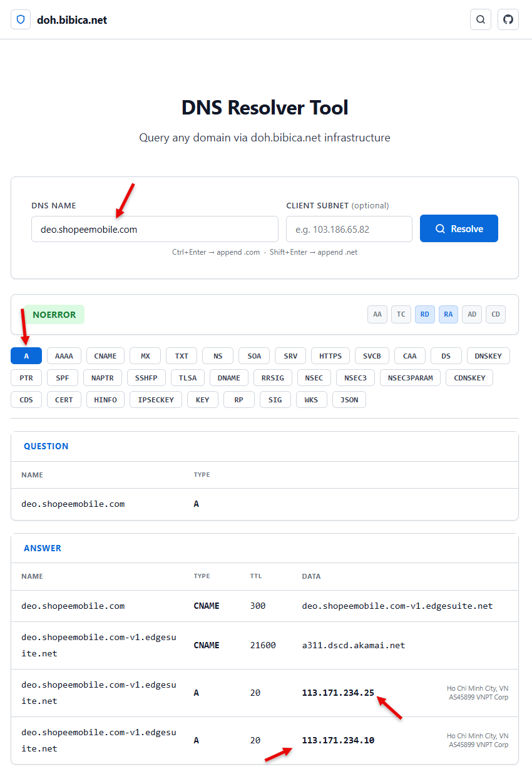Choose the SVCB record type
This screenshot has height=774, width=532.
pyautogui.click(x=372, y=356)
